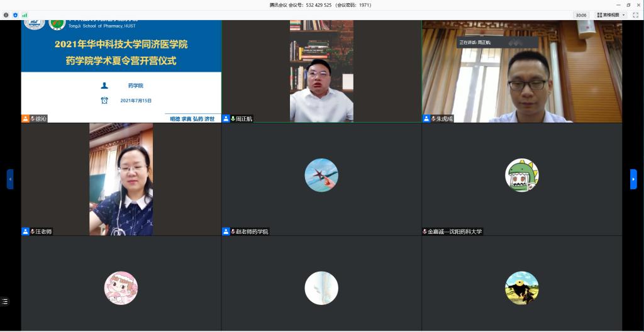Select 朱虎成's video tile
644x332 pixels.
click(521, 70)
